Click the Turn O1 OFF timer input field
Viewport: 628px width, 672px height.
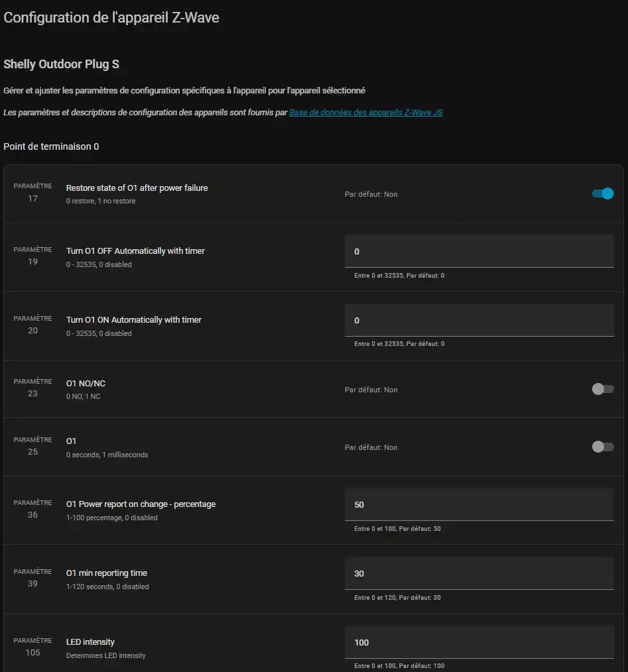(x=479, y=252)
